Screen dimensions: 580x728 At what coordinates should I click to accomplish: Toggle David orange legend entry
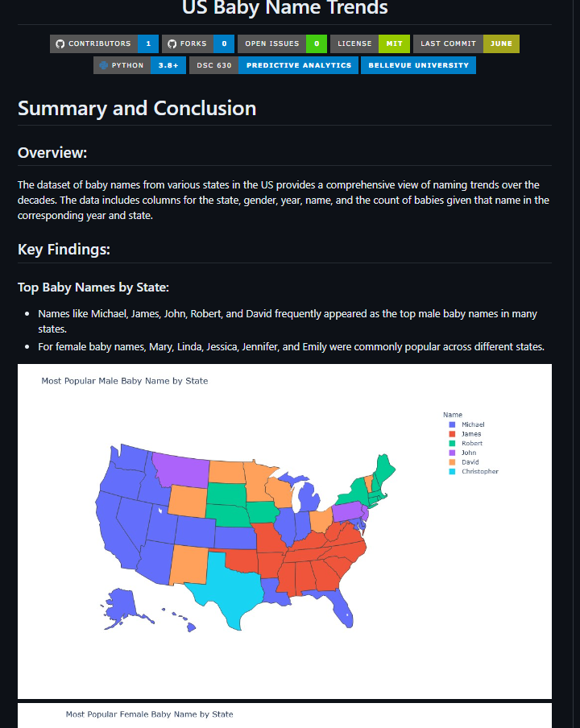(464, 462)
